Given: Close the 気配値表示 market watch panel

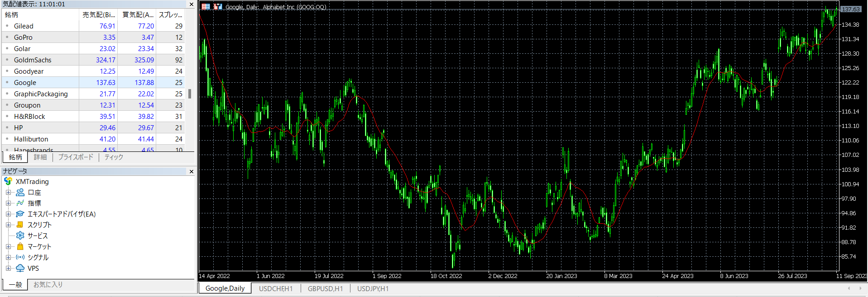Looking at the screenshot, I should point(192,4).
